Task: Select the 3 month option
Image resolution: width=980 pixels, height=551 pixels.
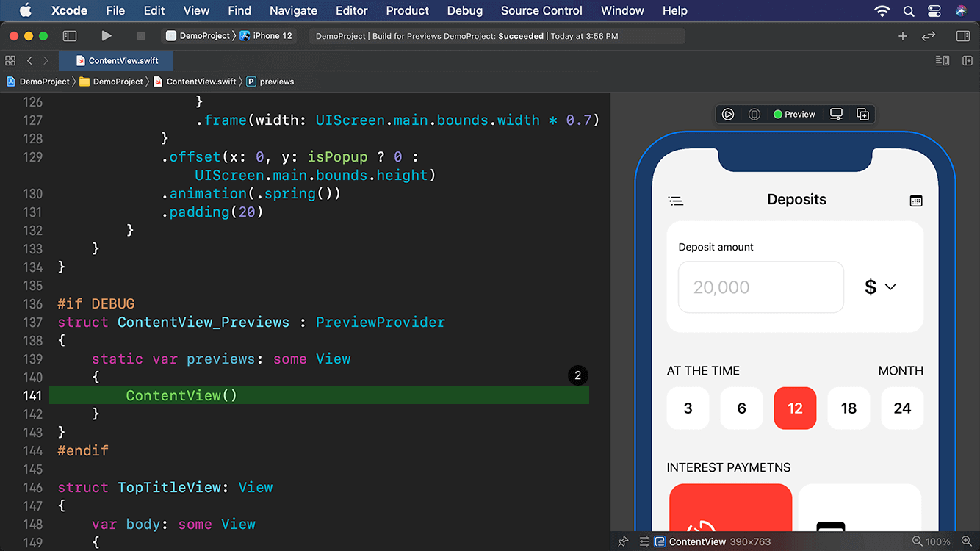Action: coord(688,408)
